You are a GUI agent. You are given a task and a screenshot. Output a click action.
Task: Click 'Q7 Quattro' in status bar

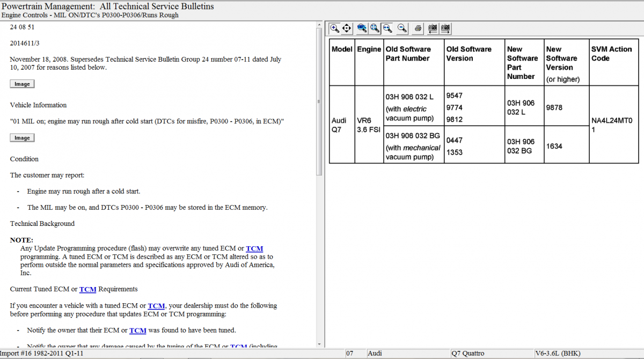(467, 354)
